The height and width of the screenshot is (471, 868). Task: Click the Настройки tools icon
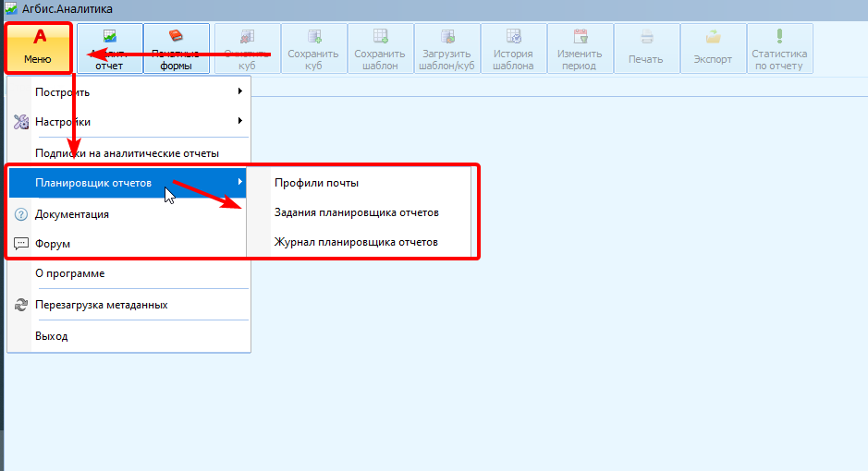pyautogui.click(x=21, y=122)
